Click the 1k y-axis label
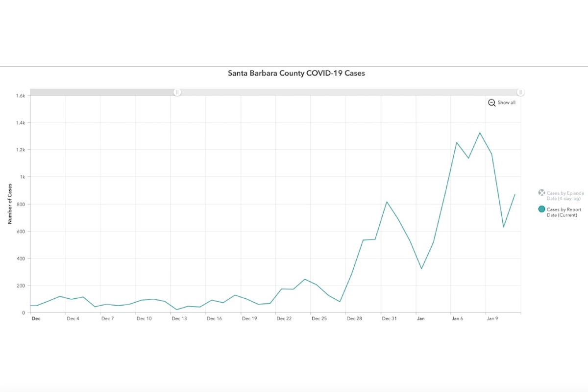This screenshot has width=588, height=392. point(23,177)
